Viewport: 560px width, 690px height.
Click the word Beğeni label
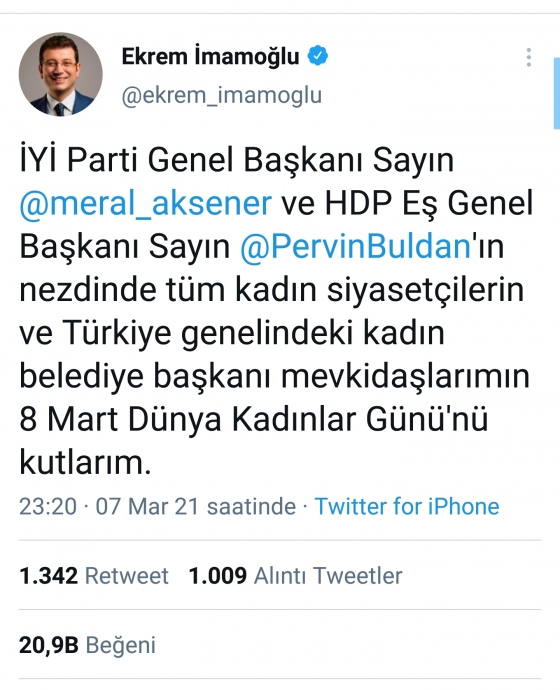121,646
